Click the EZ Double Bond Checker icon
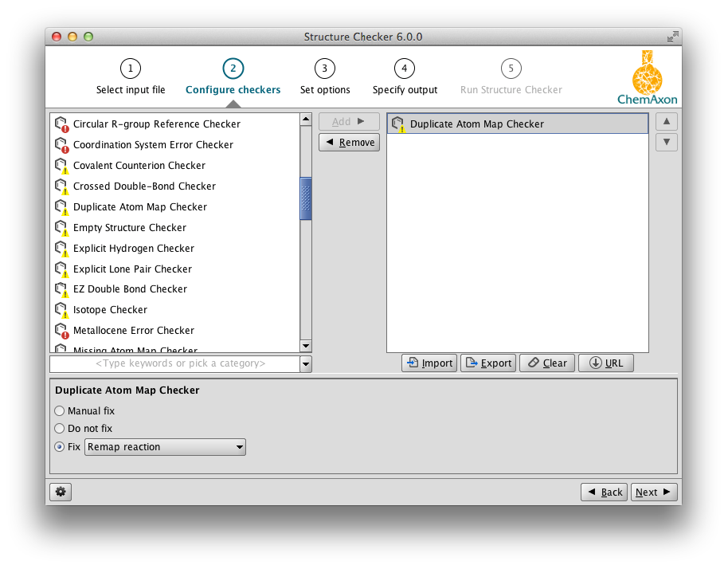The width and height of the screenshot is (728, 569). [x=62, y=289]
